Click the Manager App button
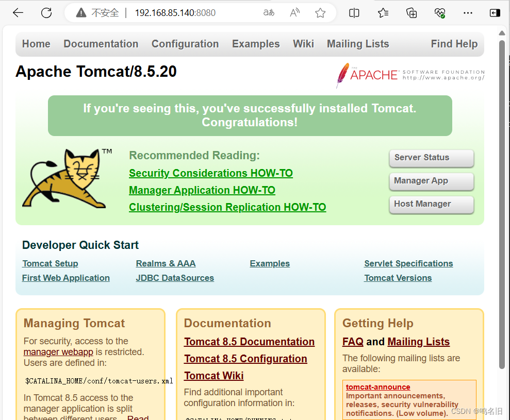This screenshot has height=420, width=510. point(431,181)
